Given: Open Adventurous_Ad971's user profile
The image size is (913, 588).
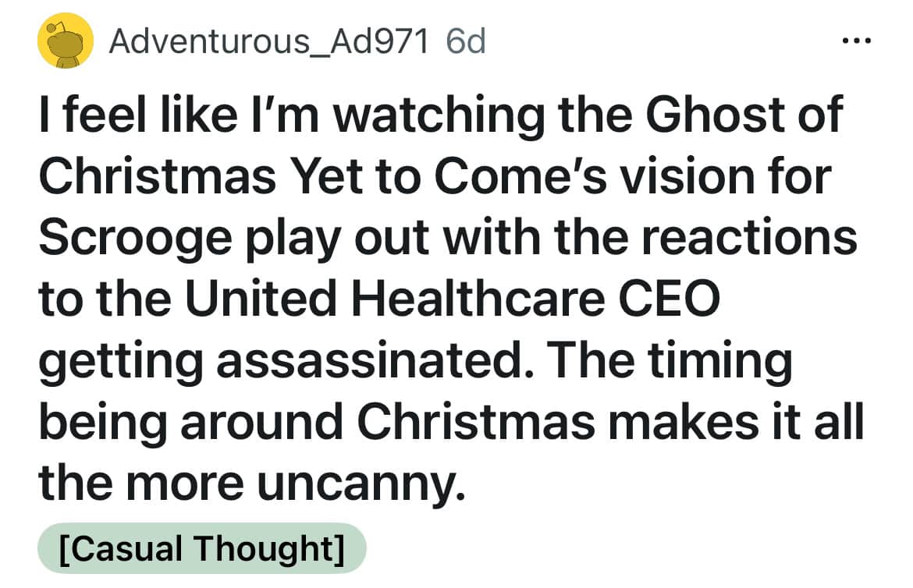Looking at the screenshot, I should 268,41.
